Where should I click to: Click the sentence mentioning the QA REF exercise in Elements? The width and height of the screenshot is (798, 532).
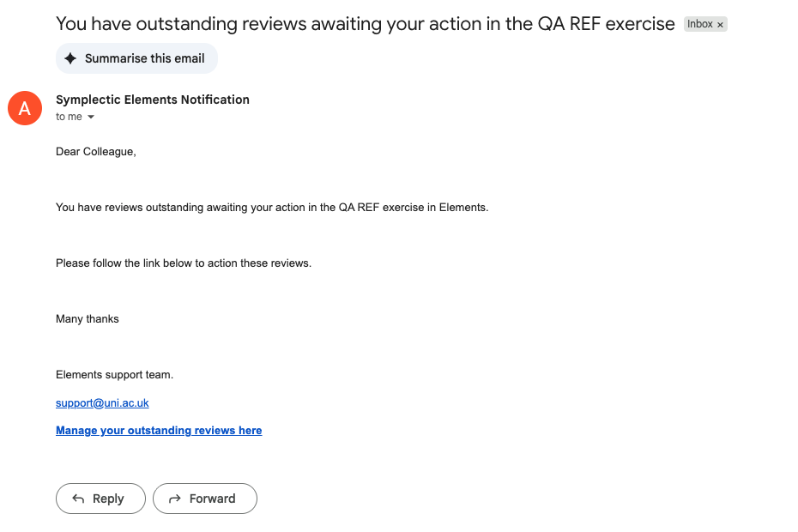tap(271, 208)
